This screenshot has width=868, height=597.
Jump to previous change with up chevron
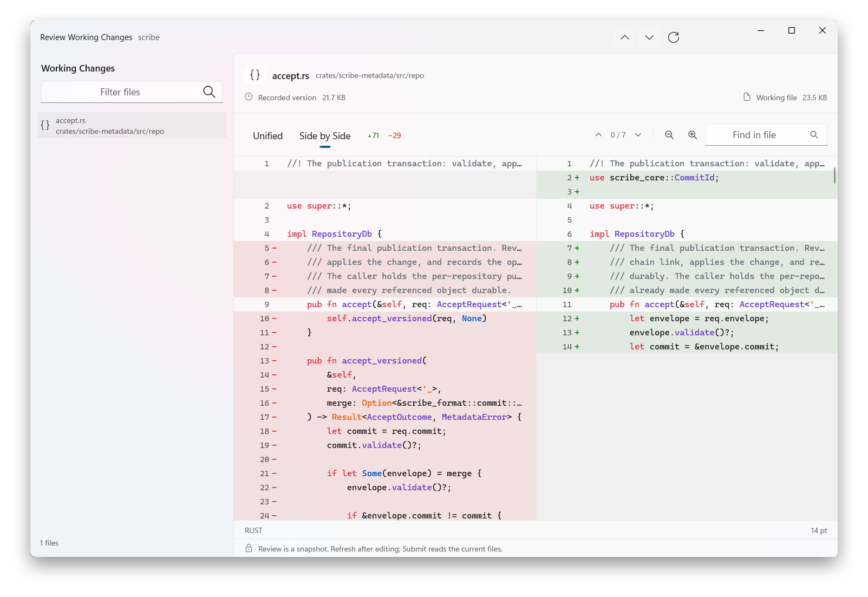tap(598, 135)
